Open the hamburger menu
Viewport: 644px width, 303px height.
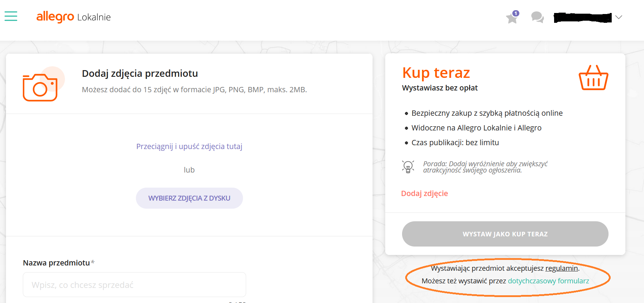11,16
